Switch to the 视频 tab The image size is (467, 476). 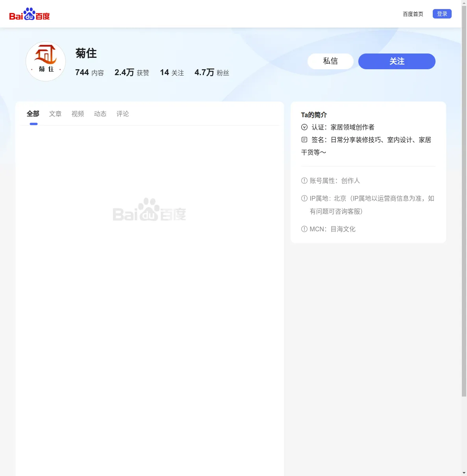[x=78, y=114]
